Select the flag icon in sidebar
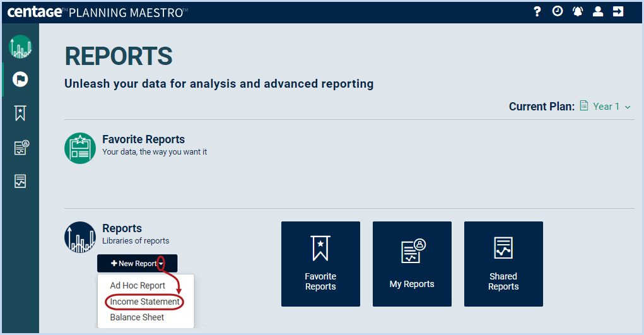644x335 pixels. coord(20,79)
